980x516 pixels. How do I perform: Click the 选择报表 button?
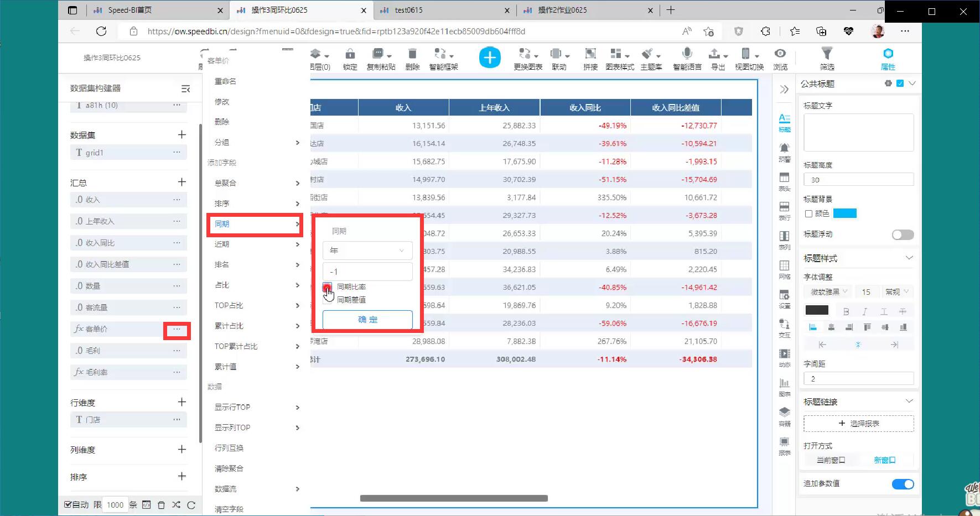click(858, 424)
